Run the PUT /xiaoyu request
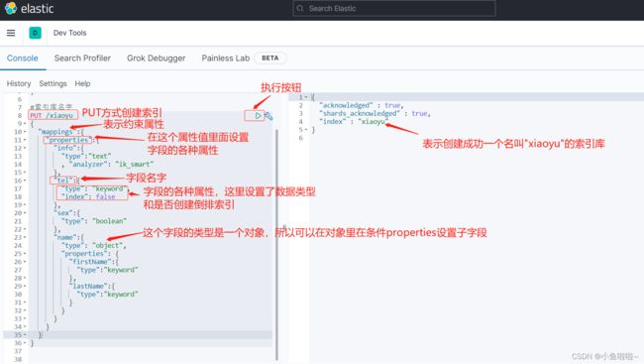 pyautogui.click(x=258, y=116)
